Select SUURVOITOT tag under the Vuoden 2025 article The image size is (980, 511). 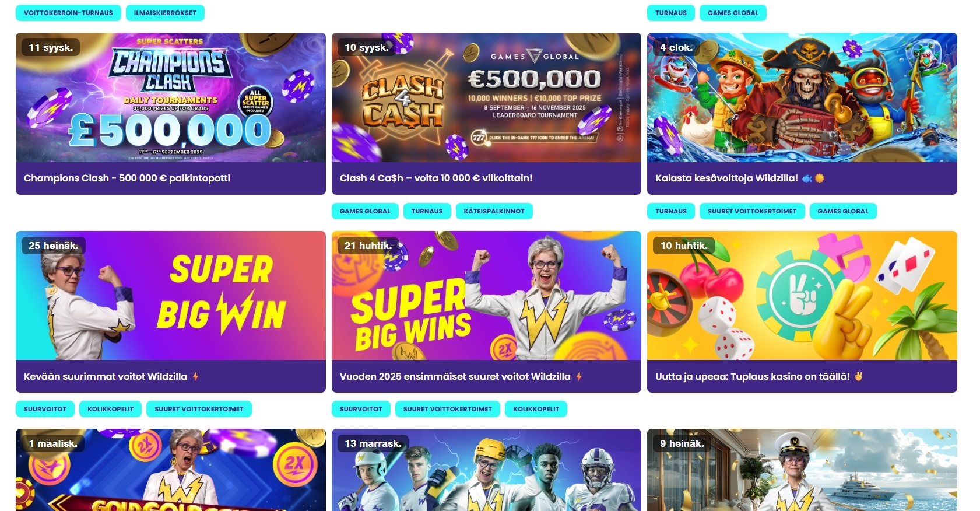point(361,409)
